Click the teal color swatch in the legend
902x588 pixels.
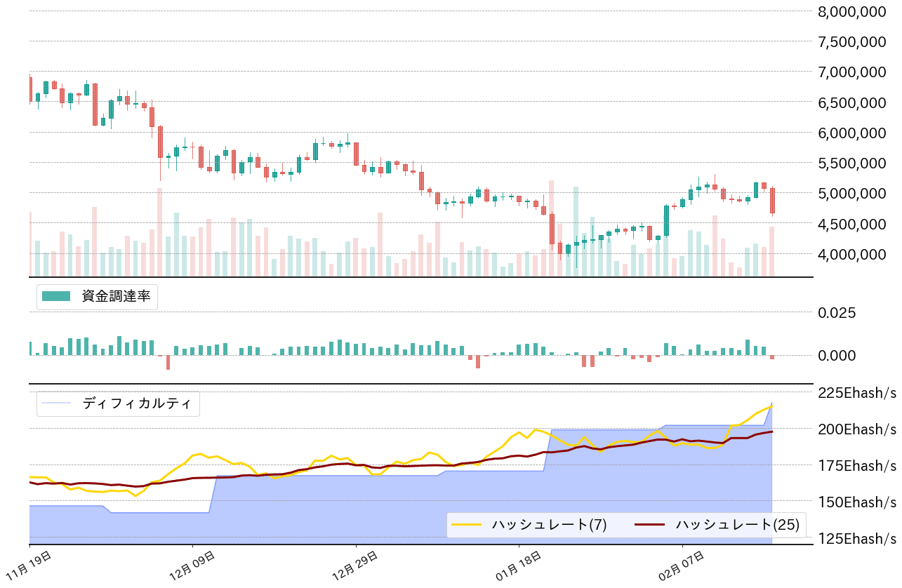56,296
